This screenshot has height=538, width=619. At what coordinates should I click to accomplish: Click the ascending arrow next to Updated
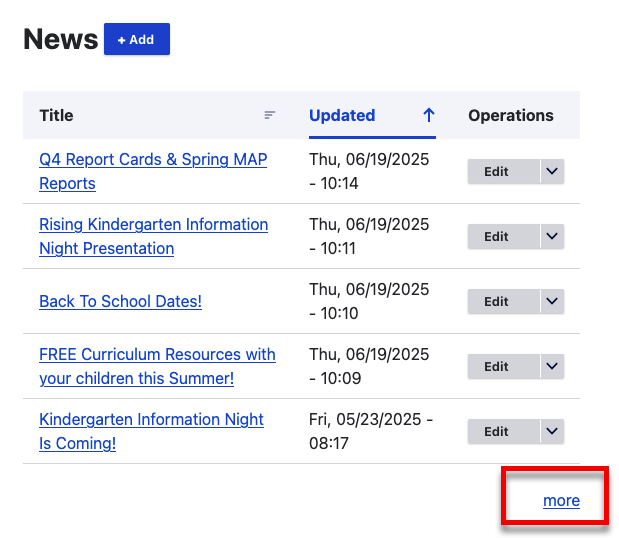coord(428,115)
